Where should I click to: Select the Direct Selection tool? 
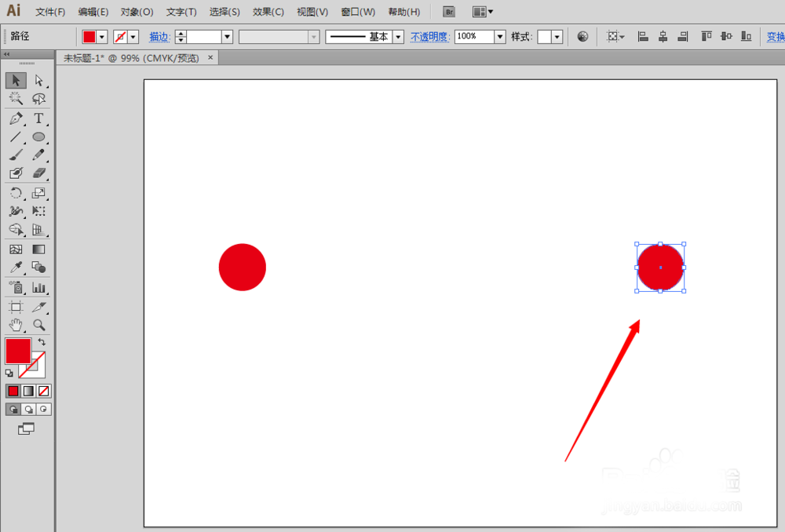tap(38, 80)
